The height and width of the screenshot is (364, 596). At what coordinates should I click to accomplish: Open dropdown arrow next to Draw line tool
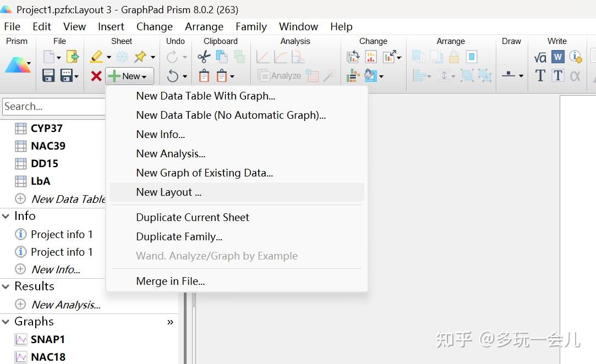[521, 76]
